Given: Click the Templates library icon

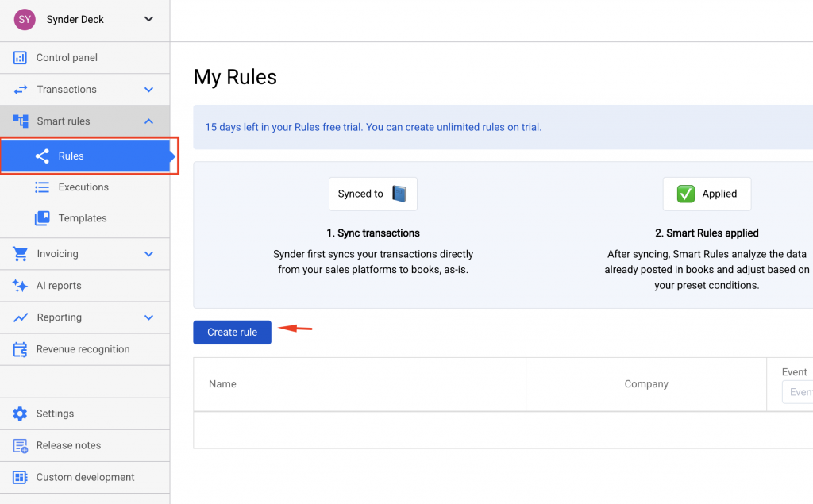Looking at the screenshot, I should 42,218.
